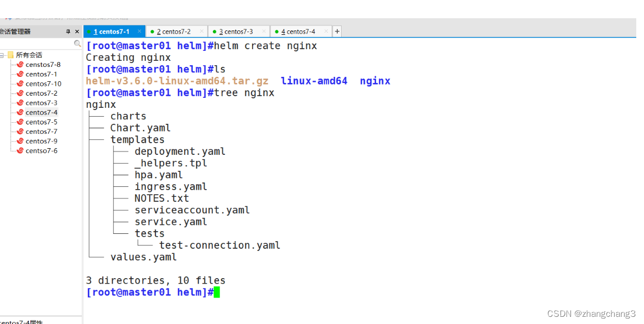Activate the 4 centos7-4 tab

coord(298,32)
